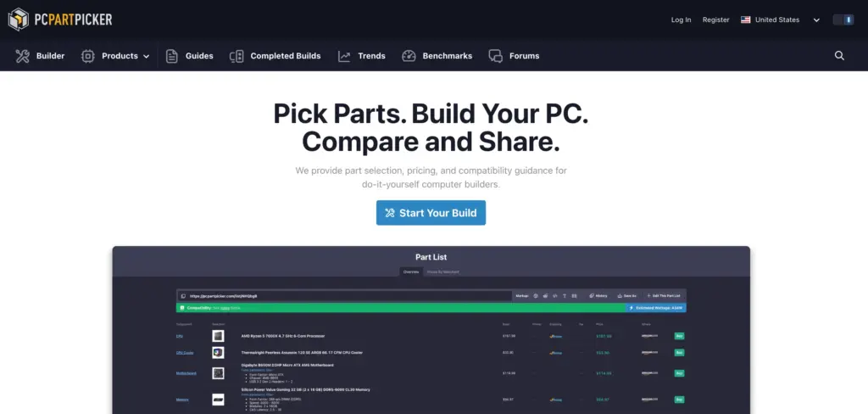The height and width of the screenshot is (414, 868).
Task: Click the "We provide part selection, pricing" paragraph
Action: [431, 177]
